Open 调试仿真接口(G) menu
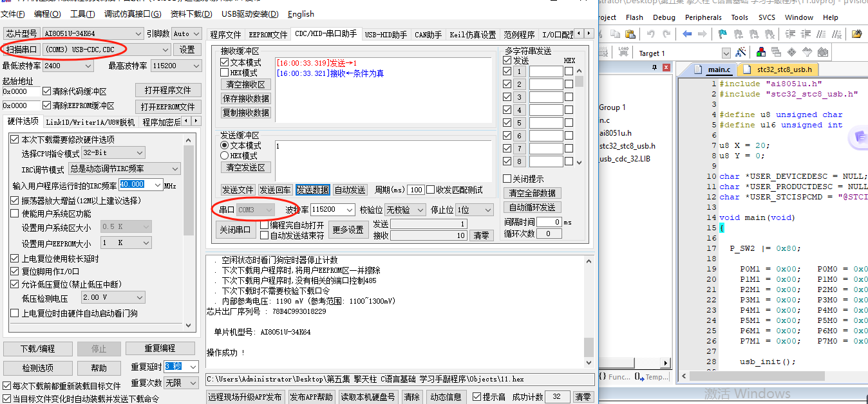This screenshot has width=868, height=404. coord(133,14)
